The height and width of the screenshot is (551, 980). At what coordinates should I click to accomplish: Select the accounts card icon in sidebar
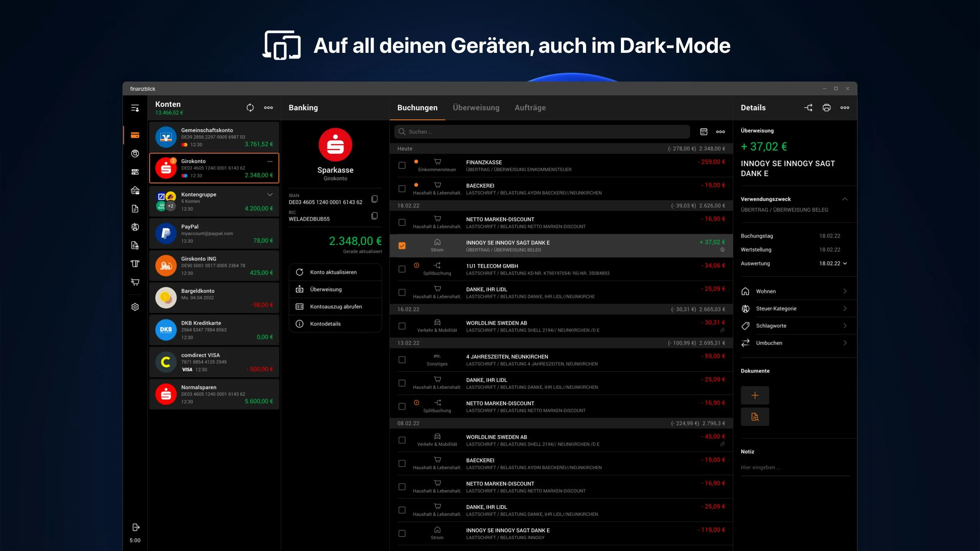click(x=135, y=135)
